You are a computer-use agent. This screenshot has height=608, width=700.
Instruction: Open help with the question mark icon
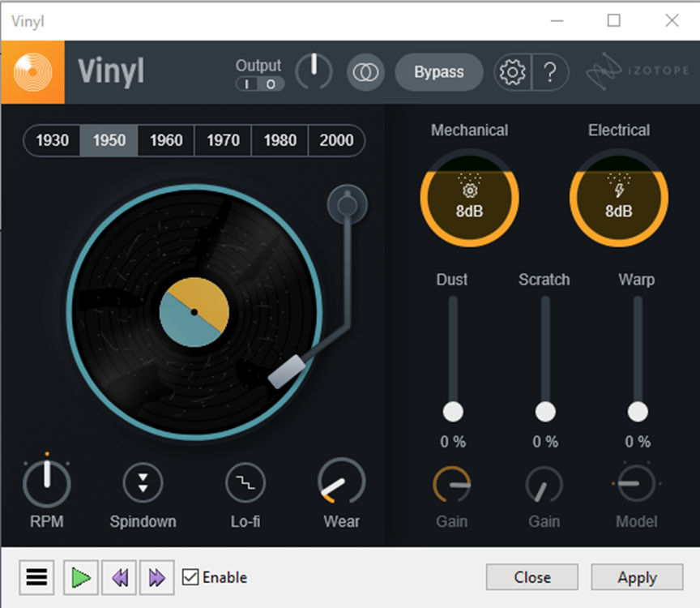point(550,72)
